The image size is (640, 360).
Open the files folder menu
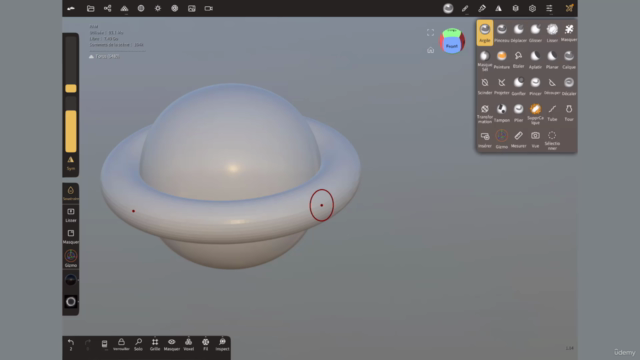(x=91, y=8)
